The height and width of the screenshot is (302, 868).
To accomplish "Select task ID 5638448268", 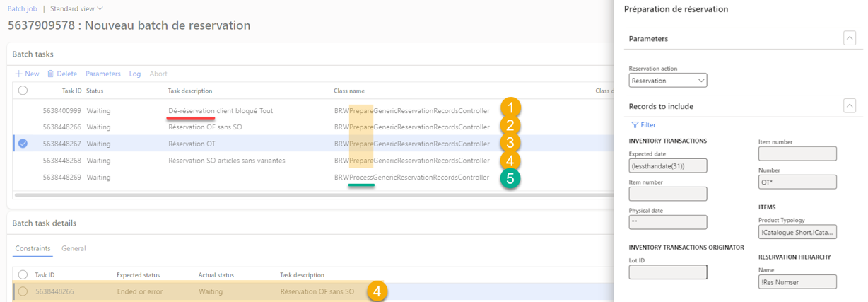I will [x=61, y=161].
